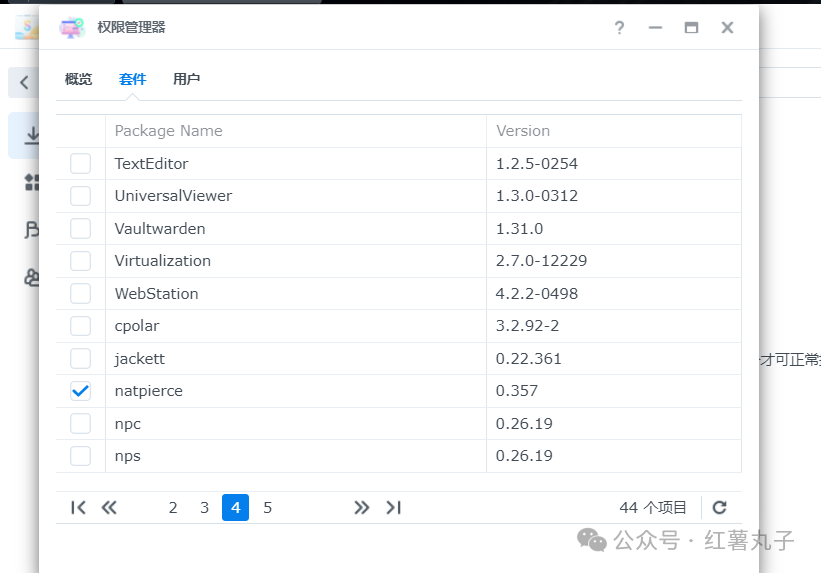Go to page 5

[x=268, y=508]
